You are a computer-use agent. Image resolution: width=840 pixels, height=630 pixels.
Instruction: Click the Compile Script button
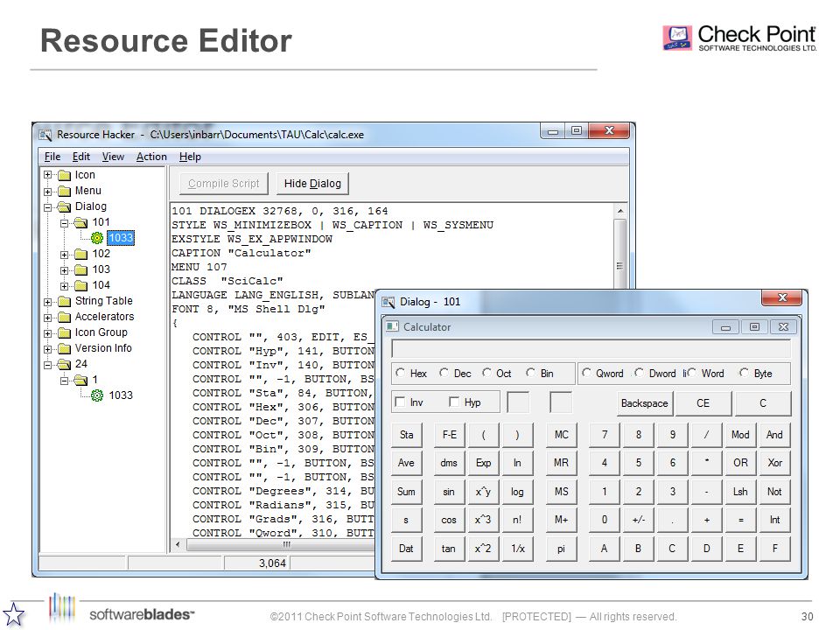pyautogui.click(x=223, y=184)
